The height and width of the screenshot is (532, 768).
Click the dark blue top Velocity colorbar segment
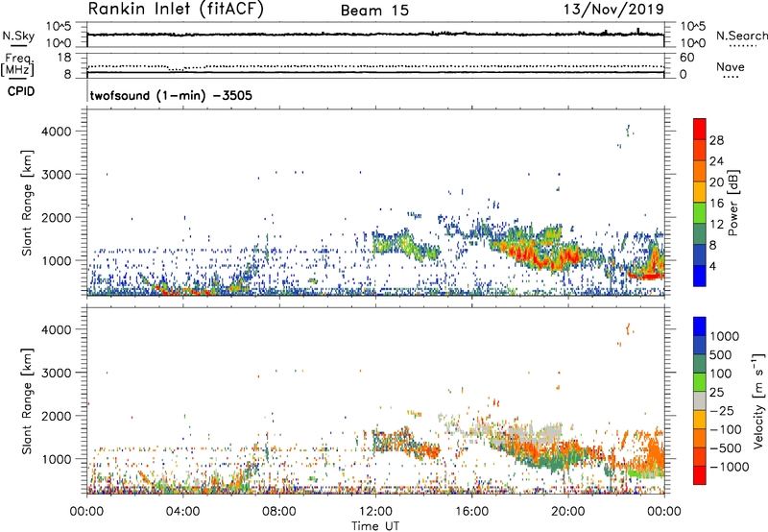click(x=700, y=326)
